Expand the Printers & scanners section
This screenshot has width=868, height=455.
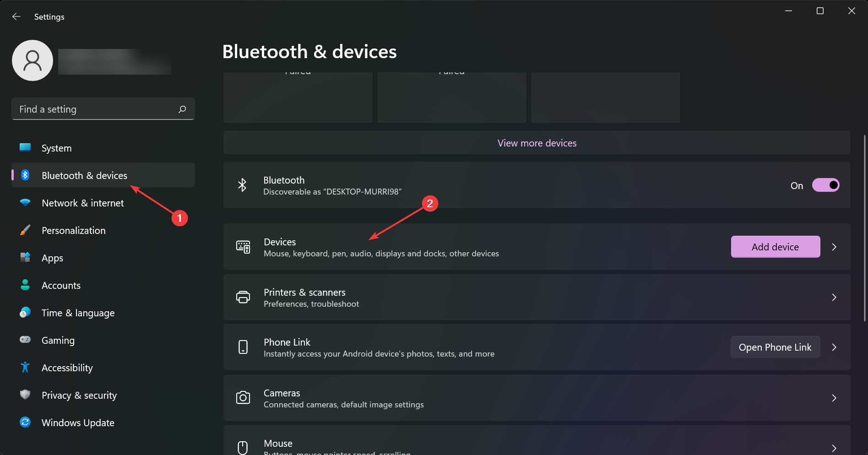tap(834, 297)
